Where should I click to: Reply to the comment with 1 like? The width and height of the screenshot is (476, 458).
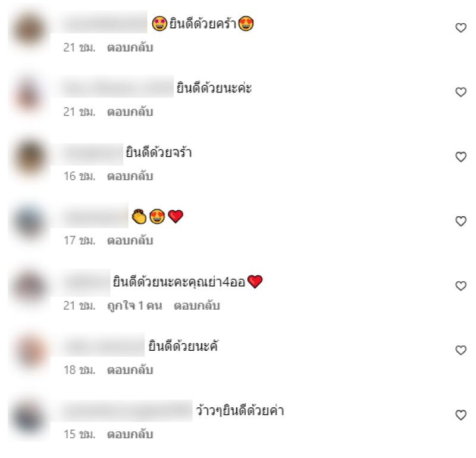(x=197, y=306)
